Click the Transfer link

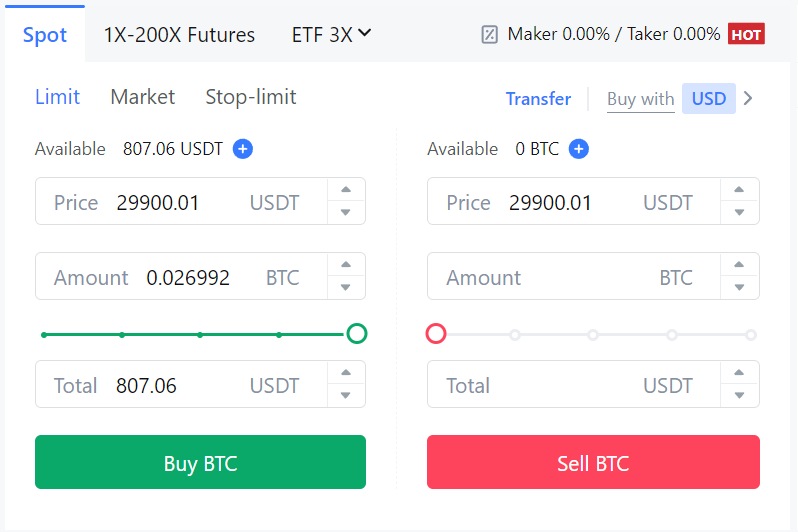coord(538,99)
